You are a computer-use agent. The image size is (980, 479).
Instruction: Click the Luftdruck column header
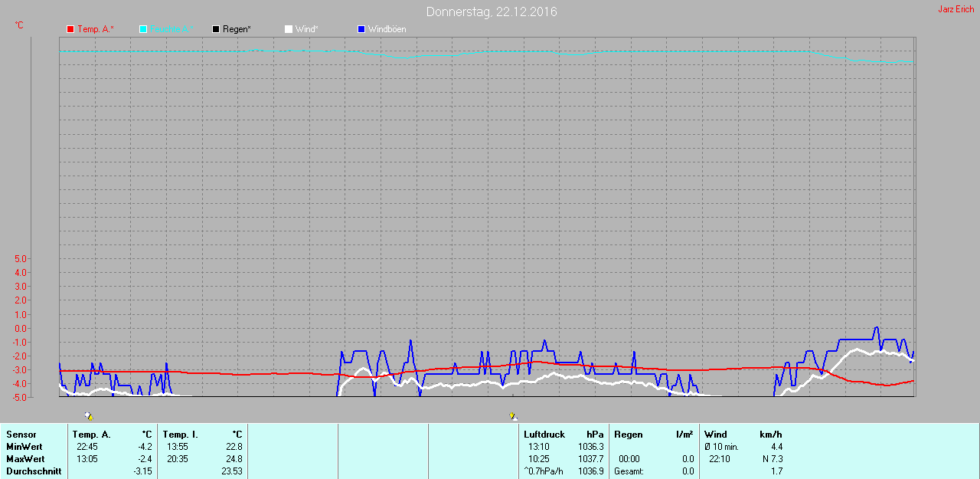(x=544, y=435)
